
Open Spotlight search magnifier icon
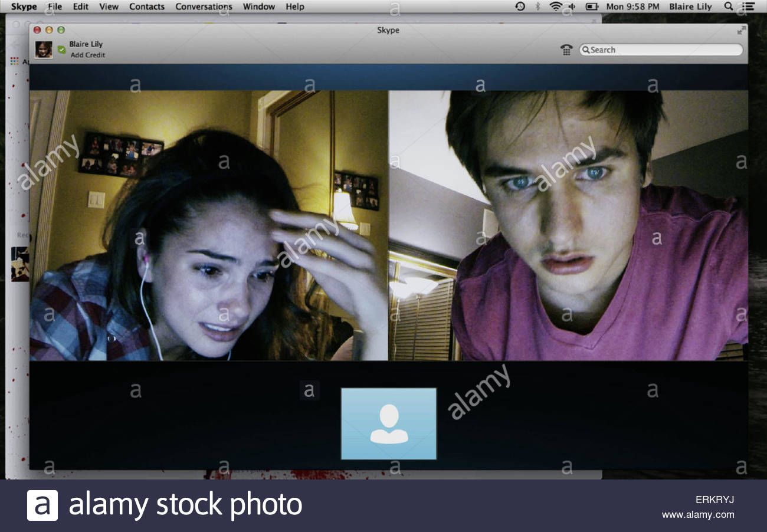[x=729, y=6]
